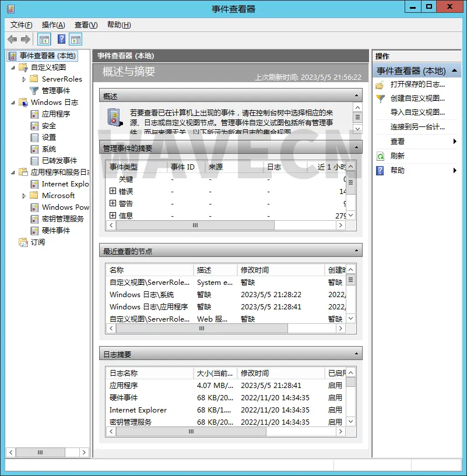
Task: Select Windows 日志\系统 recent node row
Action: click(226, 295)
